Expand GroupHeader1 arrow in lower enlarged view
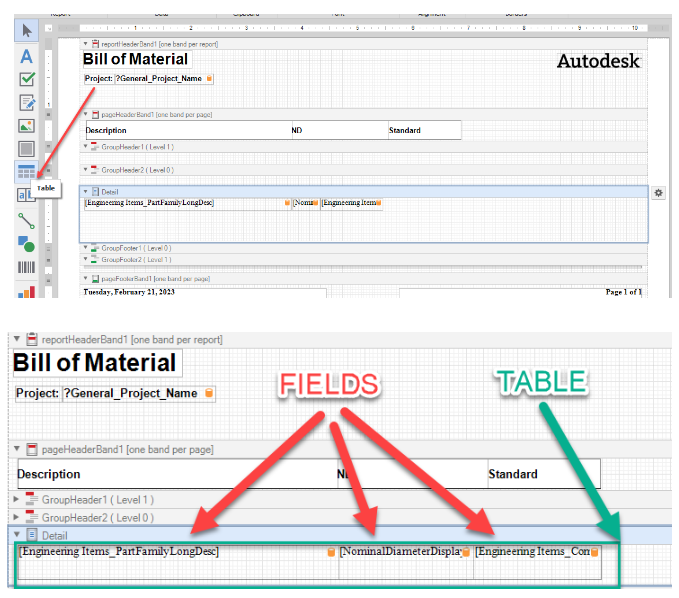 [17, 499]
